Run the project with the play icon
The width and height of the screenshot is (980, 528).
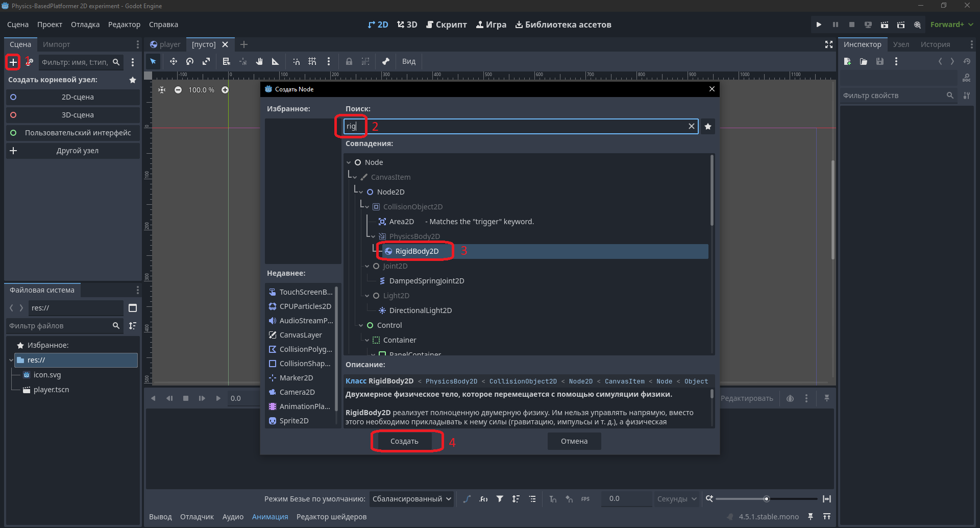tap(819, 25)
